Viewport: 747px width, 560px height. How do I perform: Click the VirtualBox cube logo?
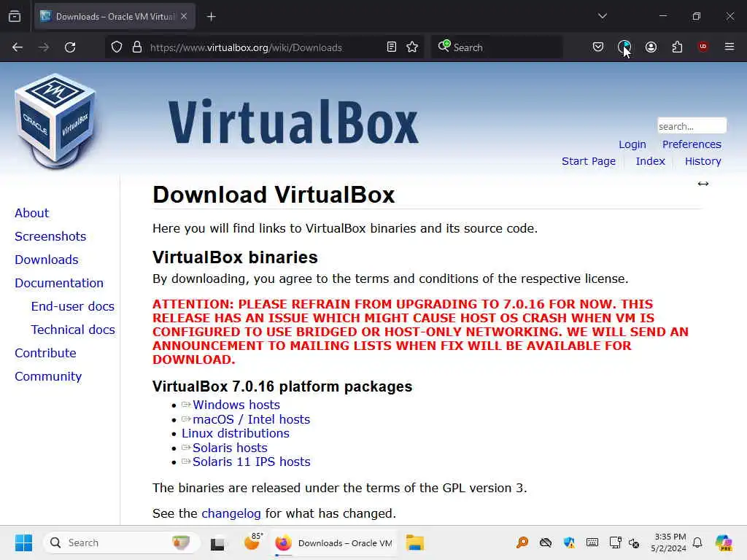click(x=55, y=121)
